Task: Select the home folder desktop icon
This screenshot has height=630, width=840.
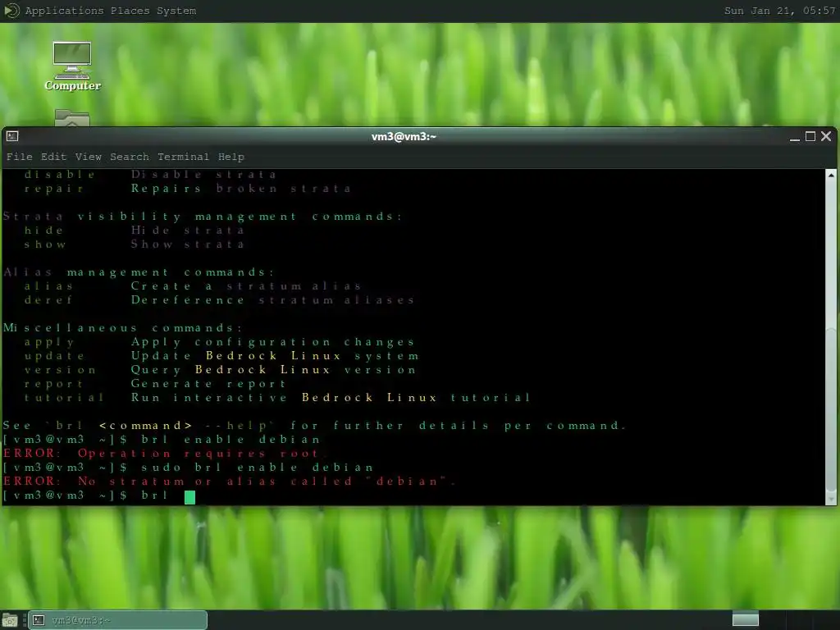Action: pyautogui.click(x=72, y=118)
